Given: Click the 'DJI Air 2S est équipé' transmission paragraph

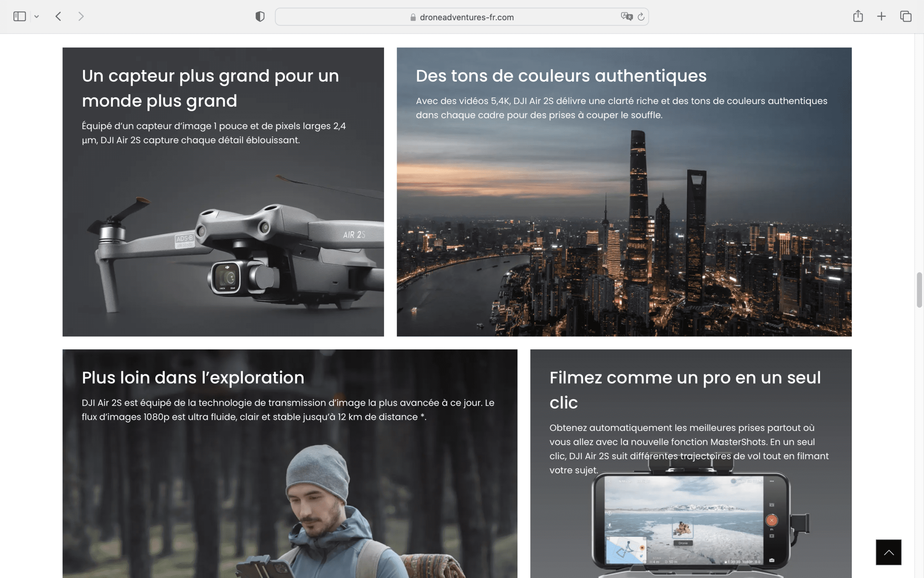Looking at the screenshot, I should point(288,410).
